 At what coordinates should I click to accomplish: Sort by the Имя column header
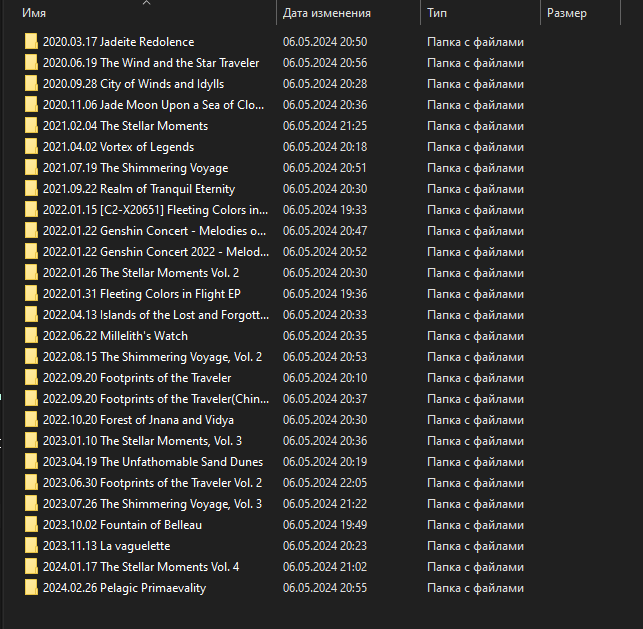point(34,13)
